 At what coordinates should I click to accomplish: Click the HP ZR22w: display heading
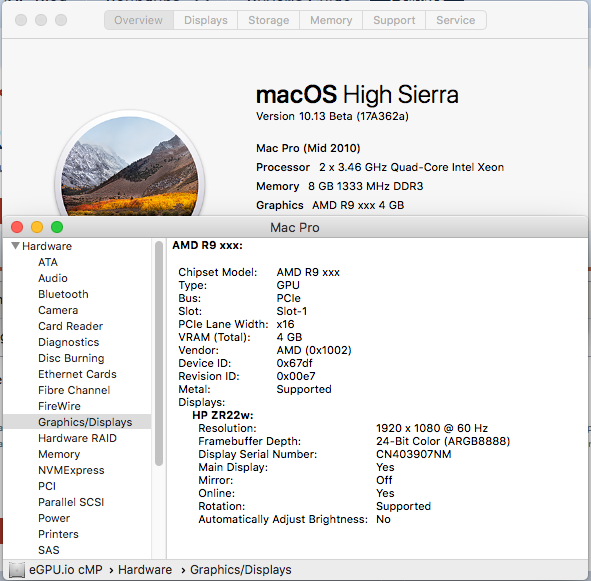click(x=223, y=415)
